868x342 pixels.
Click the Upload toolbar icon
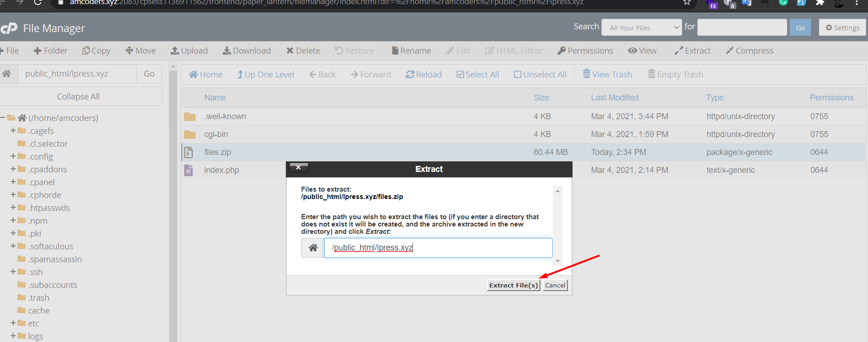pyautogui.click(x=175, y=51)
